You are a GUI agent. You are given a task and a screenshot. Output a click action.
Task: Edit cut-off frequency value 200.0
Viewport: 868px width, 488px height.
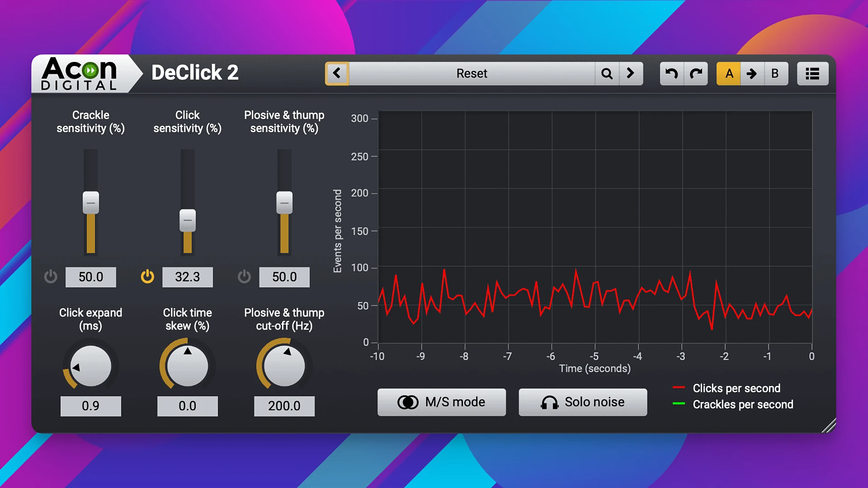284,406
